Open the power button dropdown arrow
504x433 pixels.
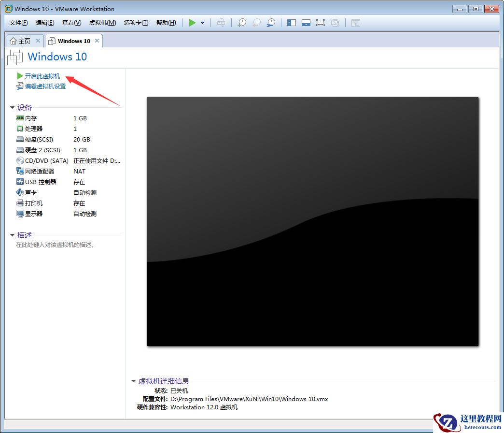pyautogui.click(x=202, y=22)
